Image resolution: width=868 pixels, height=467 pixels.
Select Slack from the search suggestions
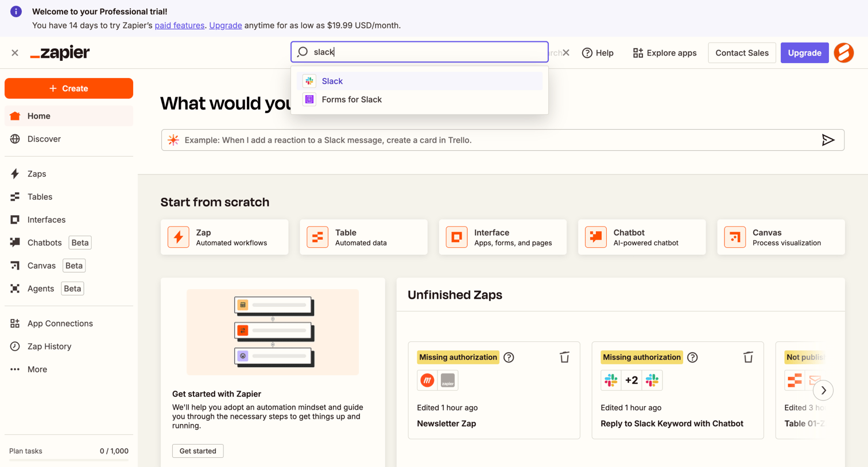[420, 81]
